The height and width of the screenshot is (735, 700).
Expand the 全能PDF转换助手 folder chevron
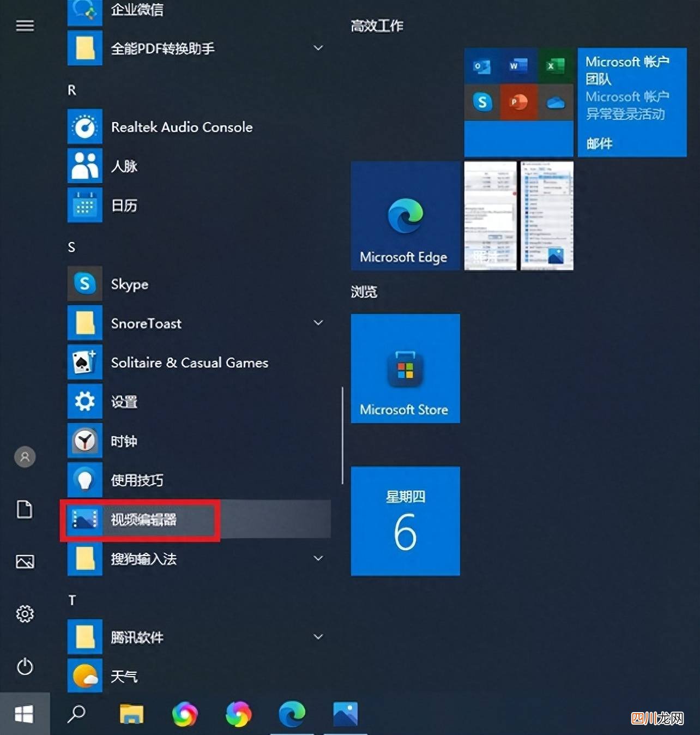(x=318, y=48)
